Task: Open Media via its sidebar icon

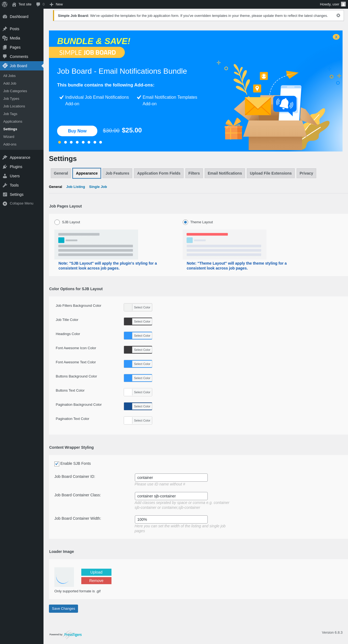Action: coord(5,38)
